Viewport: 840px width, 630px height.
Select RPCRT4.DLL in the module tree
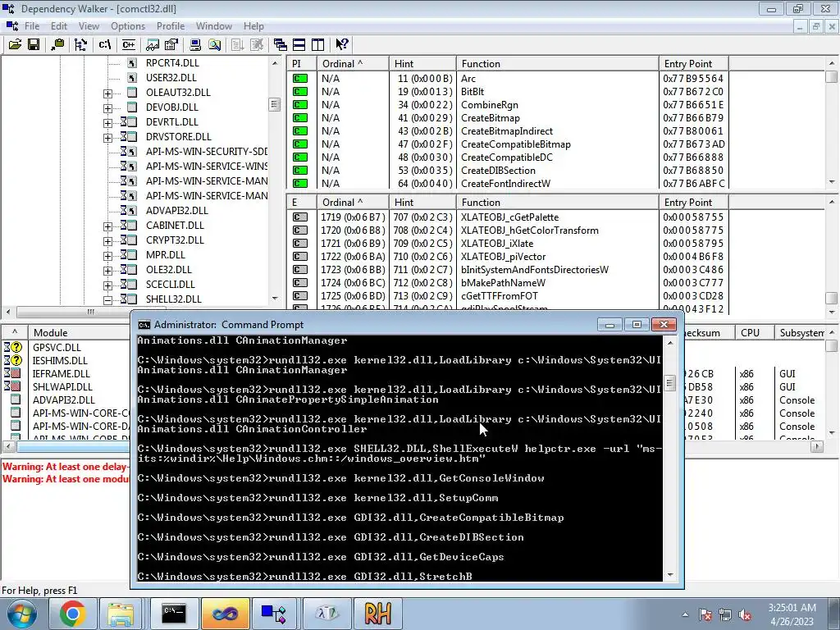pos(172,62)
